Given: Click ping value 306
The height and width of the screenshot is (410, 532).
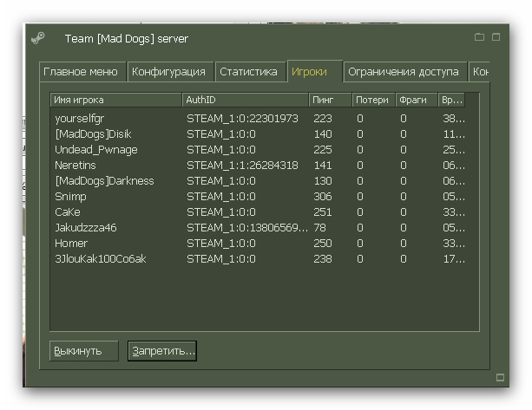Looking at the screenshot, I should [323, 196].
